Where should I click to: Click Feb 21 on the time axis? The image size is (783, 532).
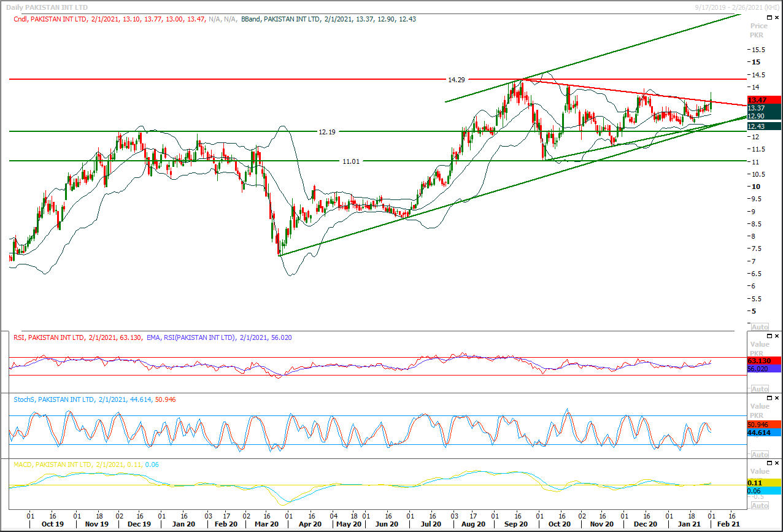tap(727, 525)
